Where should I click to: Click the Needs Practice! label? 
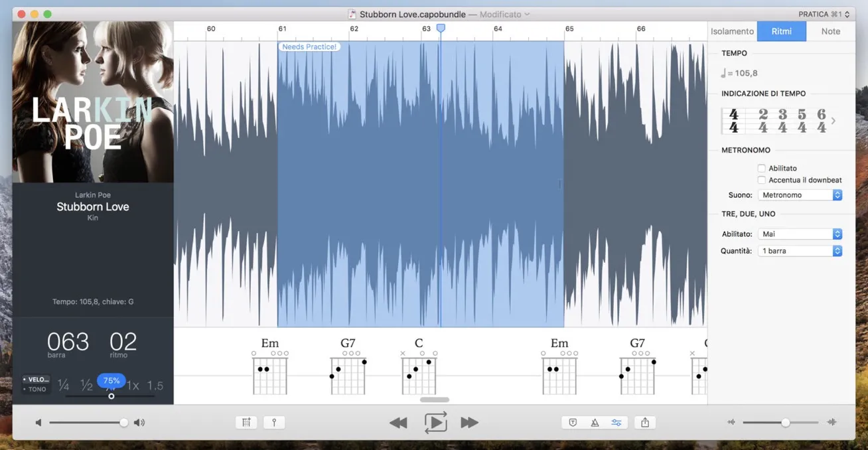[x=309, y=46]
